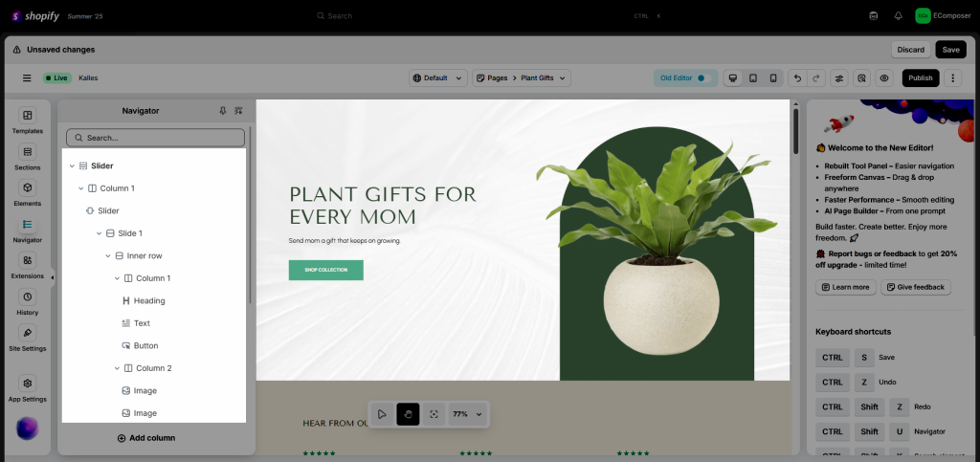This screenshot has height=462, width=980.
Task: Click the Add column button
Action: click(x=146, y=438)
